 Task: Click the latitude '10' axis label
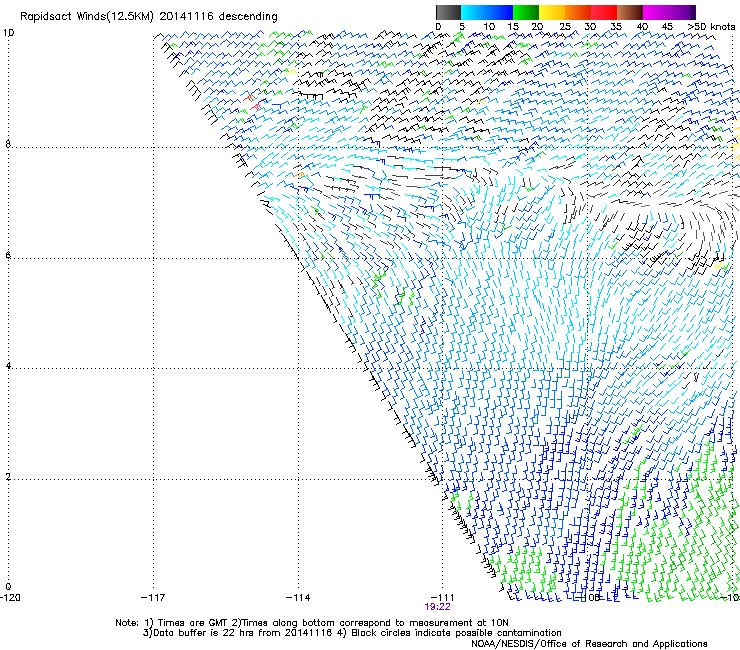(8, 33)
